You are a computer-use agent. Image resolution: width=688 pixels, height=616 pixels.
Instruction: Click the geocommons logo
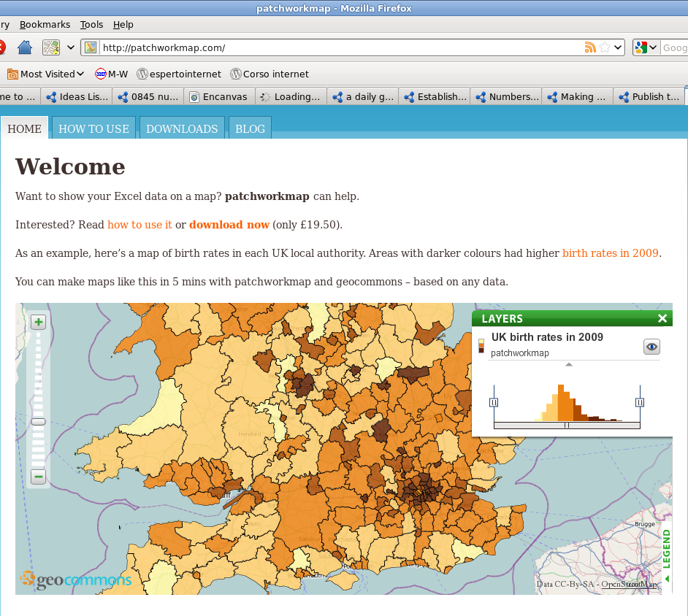[75, 580]
